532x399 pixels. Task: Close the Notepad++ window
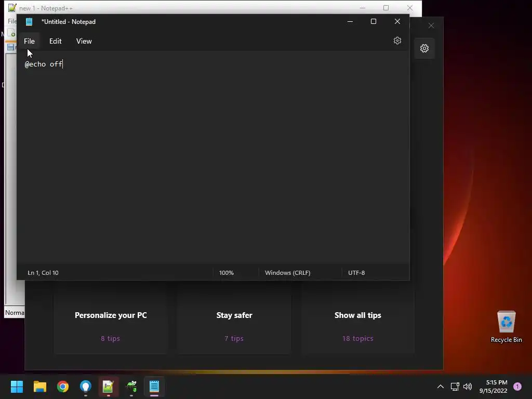tap(410, 8)
